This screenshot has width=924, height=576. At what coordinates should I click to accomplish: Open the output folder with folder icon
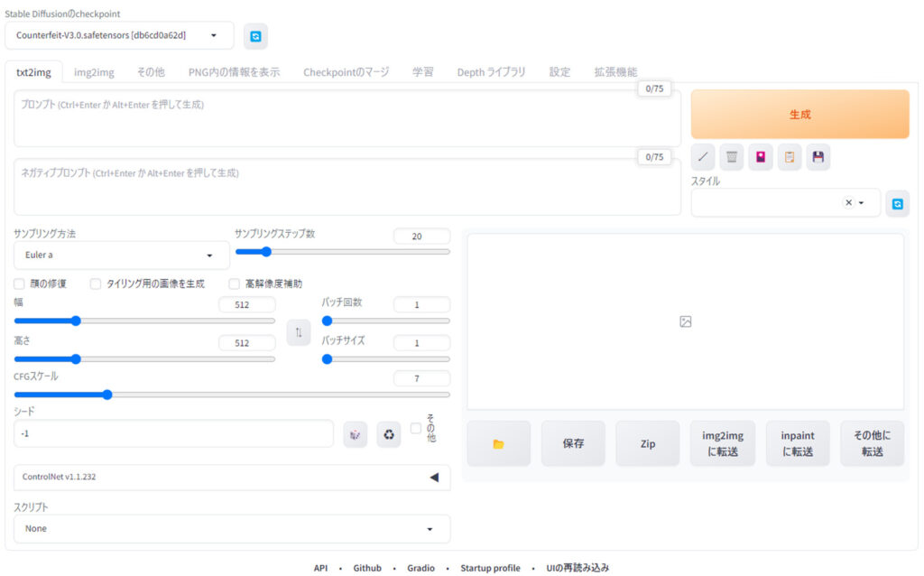tap(498, 443)
